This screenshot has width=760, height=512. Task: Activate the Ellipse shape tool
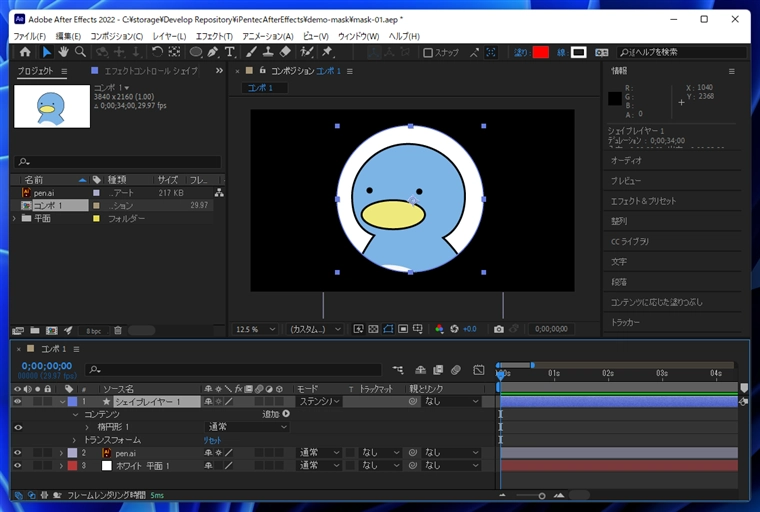(x=196, y=52)
